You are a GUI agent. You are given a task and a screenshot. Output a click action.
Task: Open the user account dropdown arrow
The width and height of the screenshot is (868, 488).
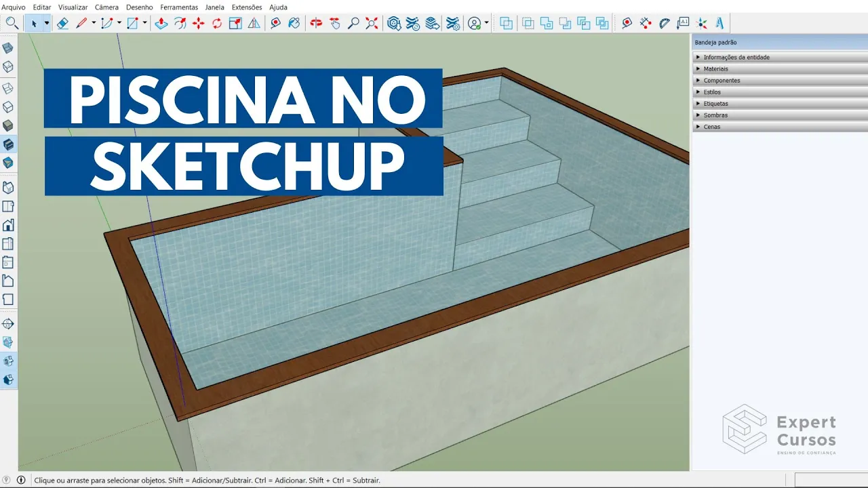coord(487,23)
